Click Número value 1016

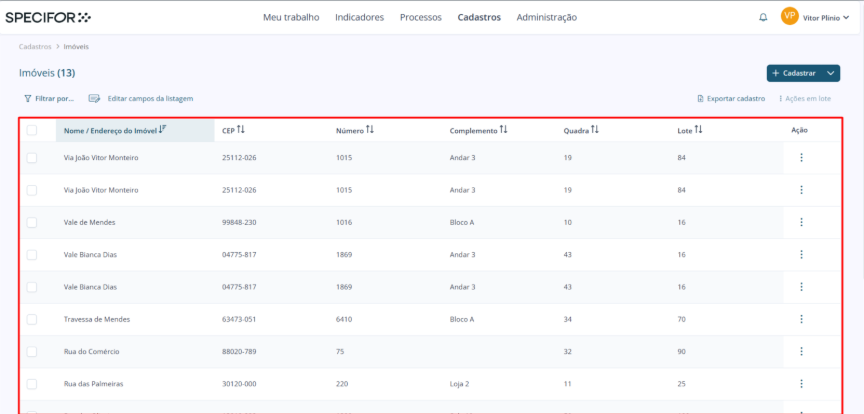click(344, 222)
